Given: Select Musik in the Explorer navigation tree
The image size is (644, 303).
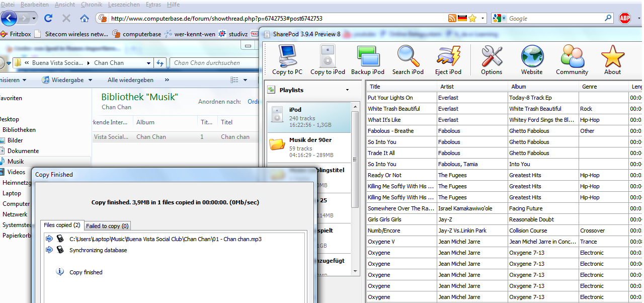Looking at the screenshot, I should point(16,162).
